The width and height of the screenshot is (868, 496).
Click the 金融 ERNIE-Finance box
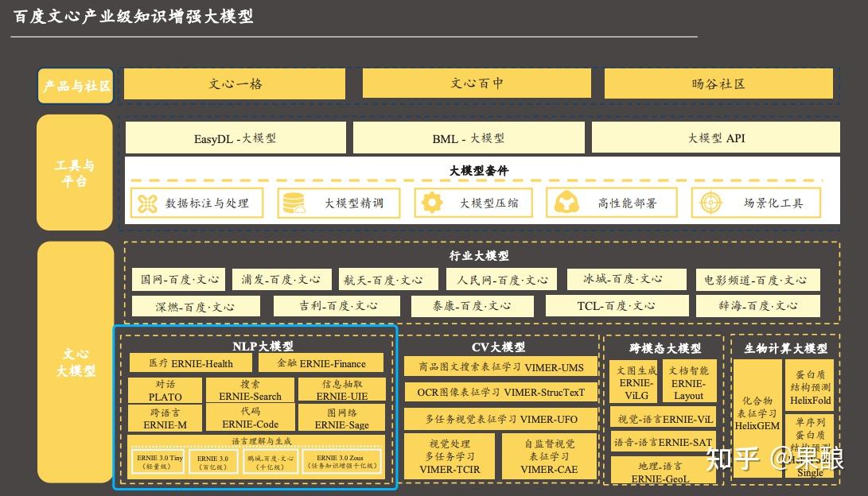point(321,363)
